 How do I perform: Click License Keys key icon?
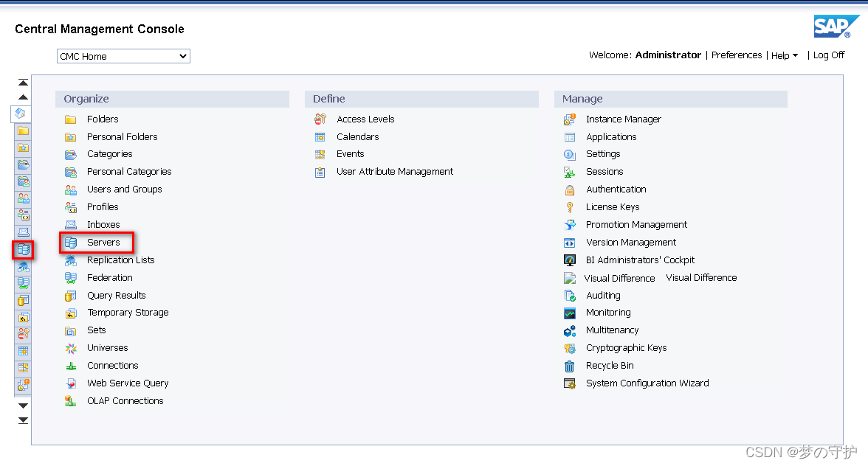point(570,207)
